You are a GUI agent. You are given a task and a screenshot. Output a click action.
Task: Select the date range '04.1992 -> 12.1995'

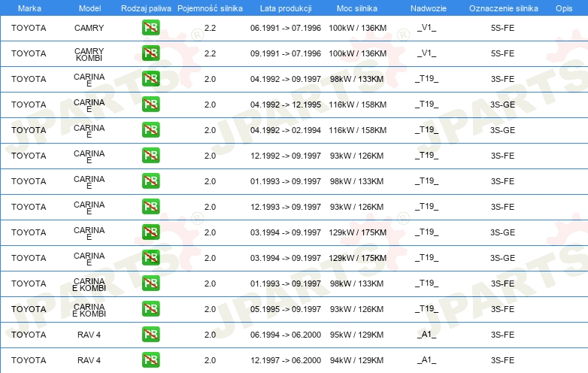tap(286, 105)
